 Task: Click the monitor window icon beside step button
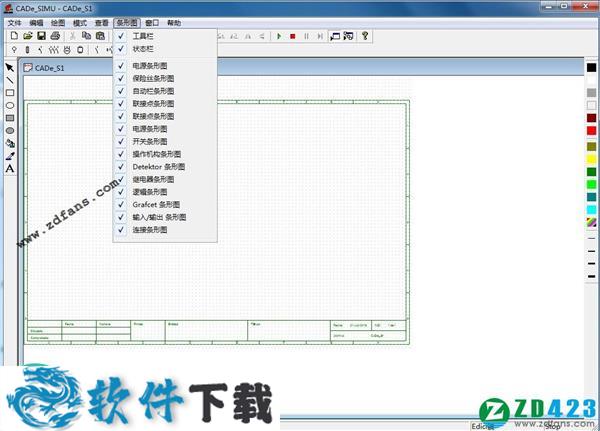pos(335,36)
